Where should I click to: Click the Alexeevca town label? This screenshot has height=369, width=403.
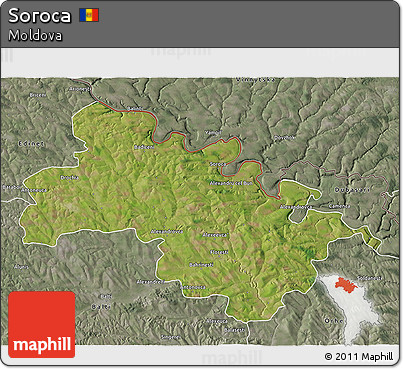215,235
